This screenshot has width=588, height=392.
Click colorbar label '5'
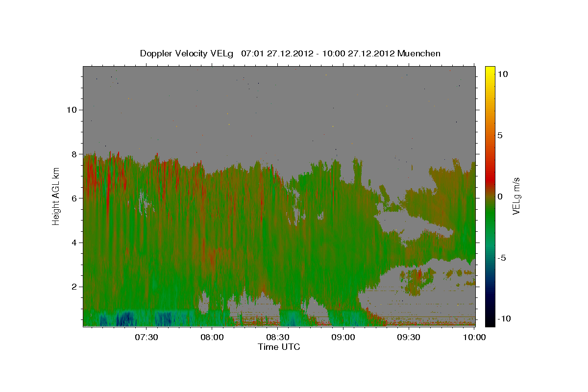(500, 135)
